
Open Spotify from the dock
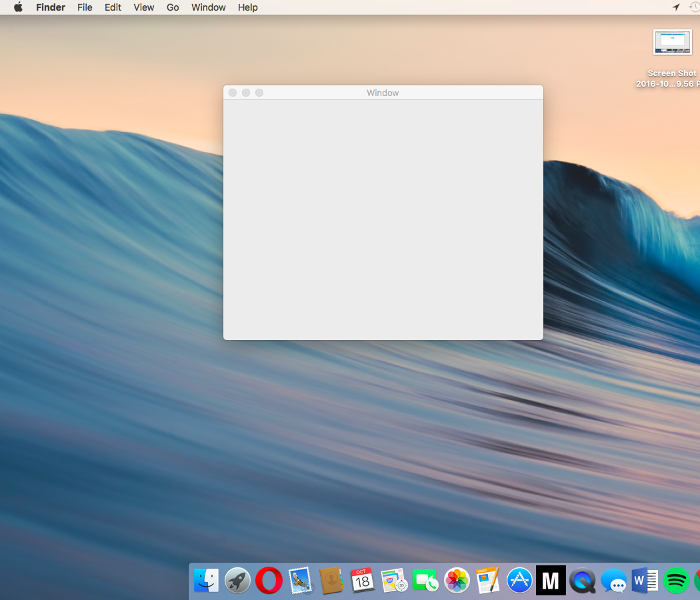677,581
